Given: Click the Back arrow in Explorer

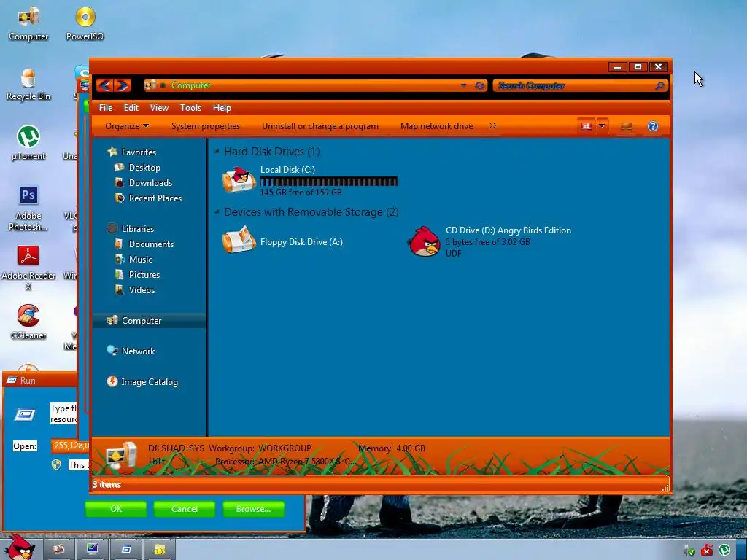Looking at the screenshot, I should click(x=105, y=85).
